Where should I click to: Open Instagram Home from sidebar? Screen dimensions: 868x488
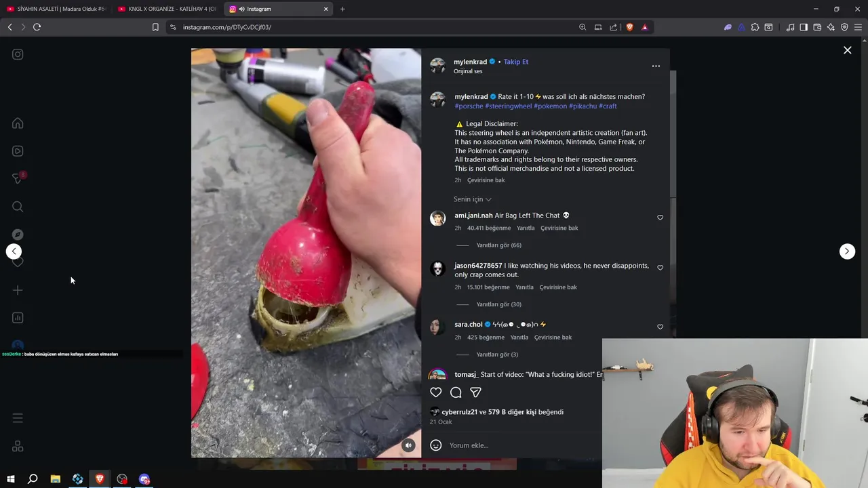click(18, 123)
